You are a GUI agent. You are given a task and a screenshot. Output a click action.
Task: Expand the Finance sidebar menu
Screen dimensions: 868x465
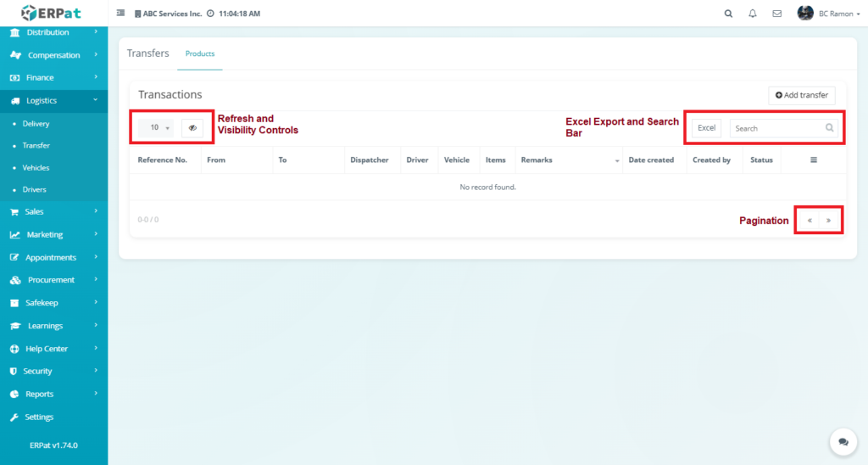pyautogui.click(x=53, y=77)
